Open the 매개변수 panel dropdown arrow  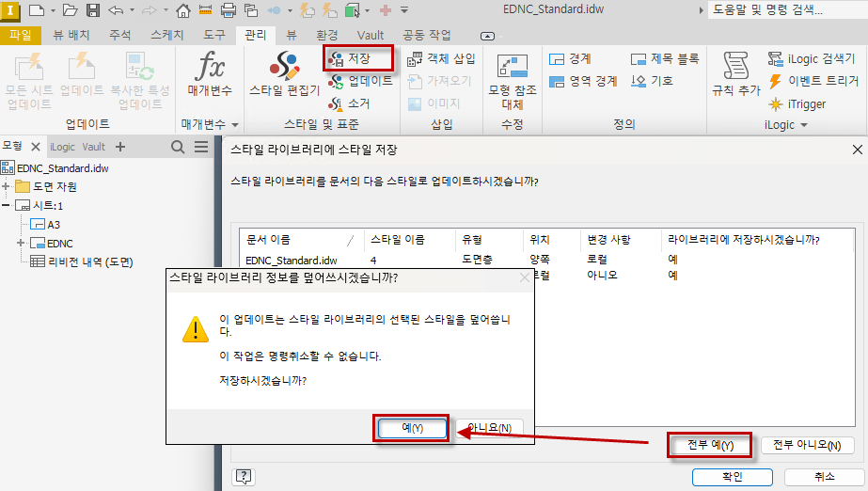235,124
